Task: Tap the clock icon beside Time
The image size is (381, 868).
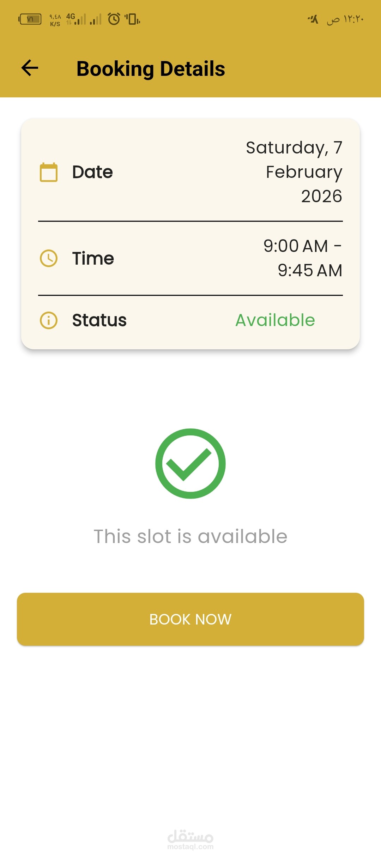Action: click(x=49, y=258)
